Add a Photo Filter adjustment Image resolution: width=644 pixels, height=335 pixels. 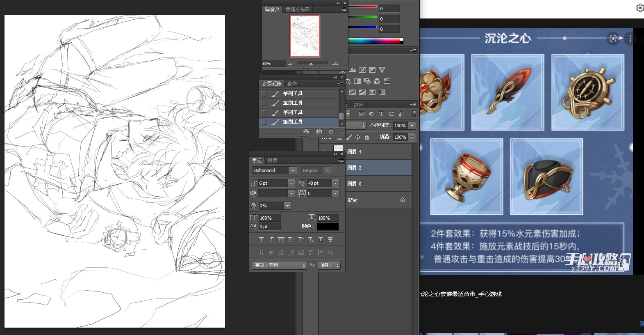coord(367,81)
